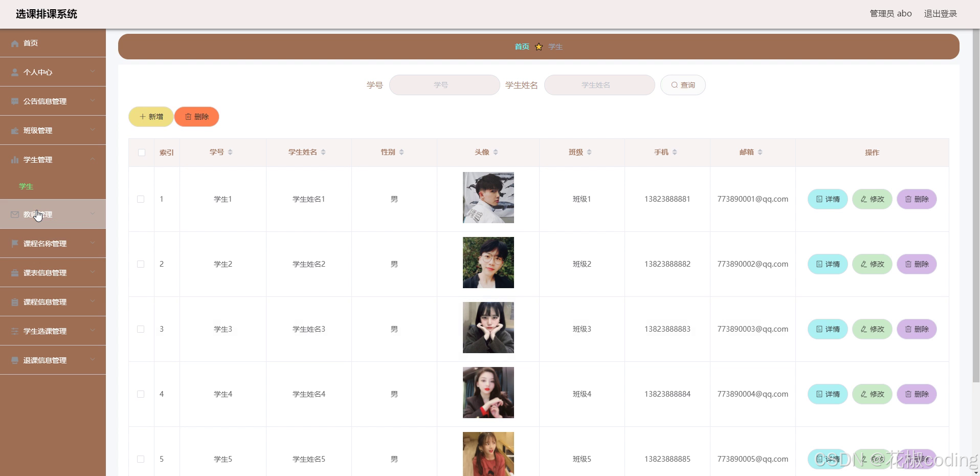The image size is (980, 476).
Task: Open 退课信息管理 menu label
Action: pos(45,360)
